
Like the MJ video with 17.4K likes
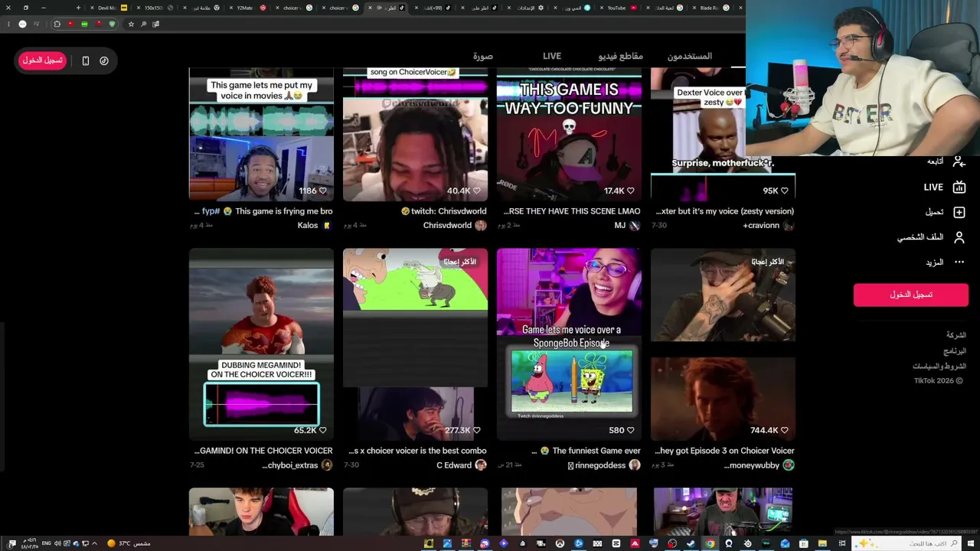631,191
